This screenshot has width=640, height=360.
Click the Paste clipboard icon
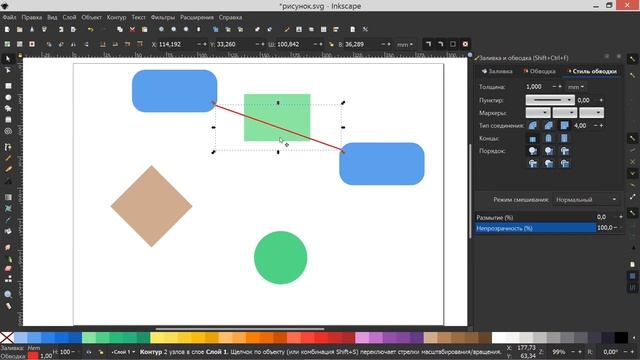(x=144, y=29)
